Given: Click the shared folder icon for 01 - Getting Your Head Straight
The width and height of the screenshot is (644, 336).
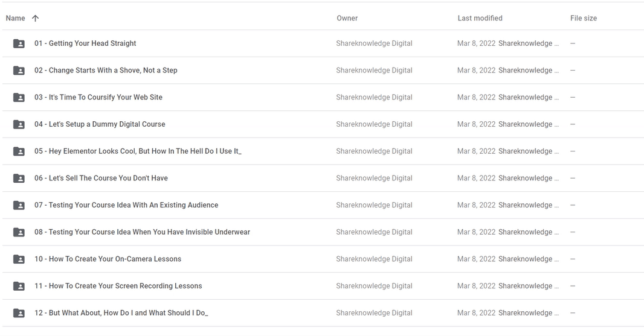Looking at the screenshot, I should tap(19, 43).
